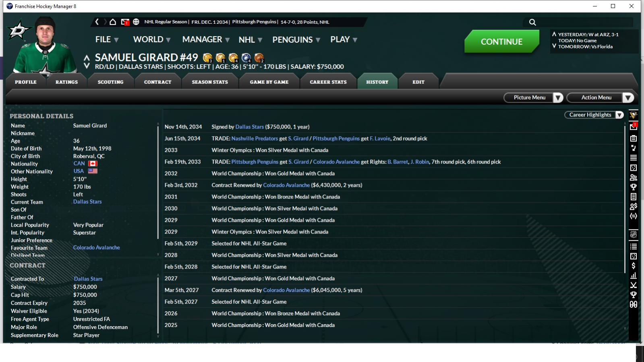Screen dimensions: 644x362
Task: Click the green CONTINUE button
Action: (501, 41)
